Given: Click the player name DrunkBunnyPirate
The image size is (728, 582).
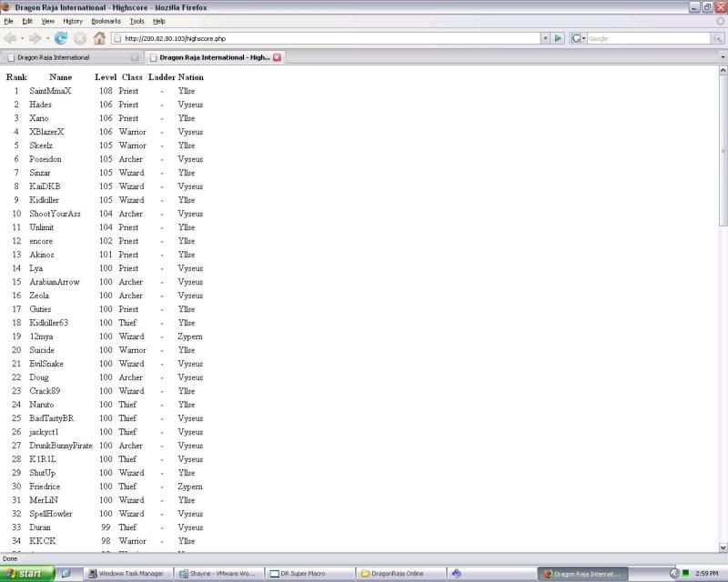Looking at the screenshot, I should point(61,446).
